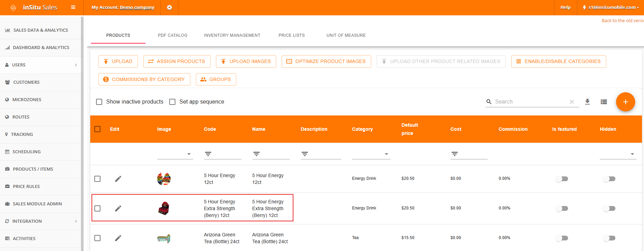The image size is (644, 251).
Task: Open the column list view icon
Action: 604,102
